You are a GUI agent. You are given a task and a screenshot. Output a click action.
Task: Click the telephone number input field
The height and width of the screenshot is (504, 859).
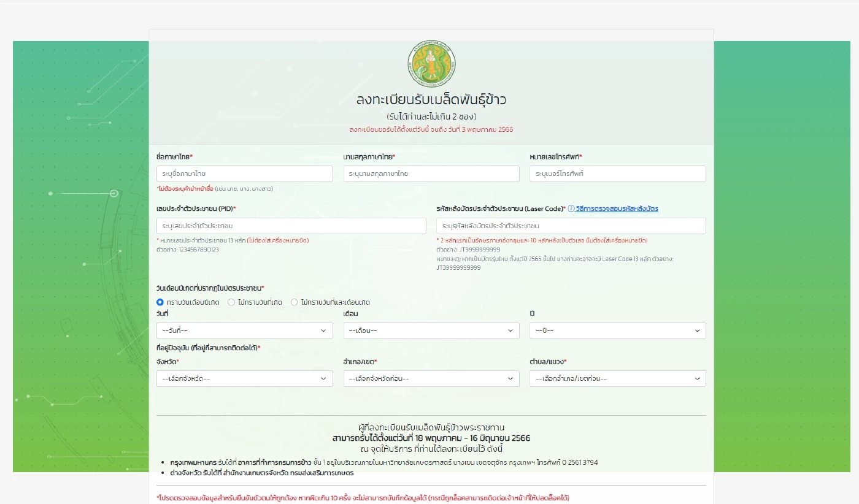click(617, 174)
